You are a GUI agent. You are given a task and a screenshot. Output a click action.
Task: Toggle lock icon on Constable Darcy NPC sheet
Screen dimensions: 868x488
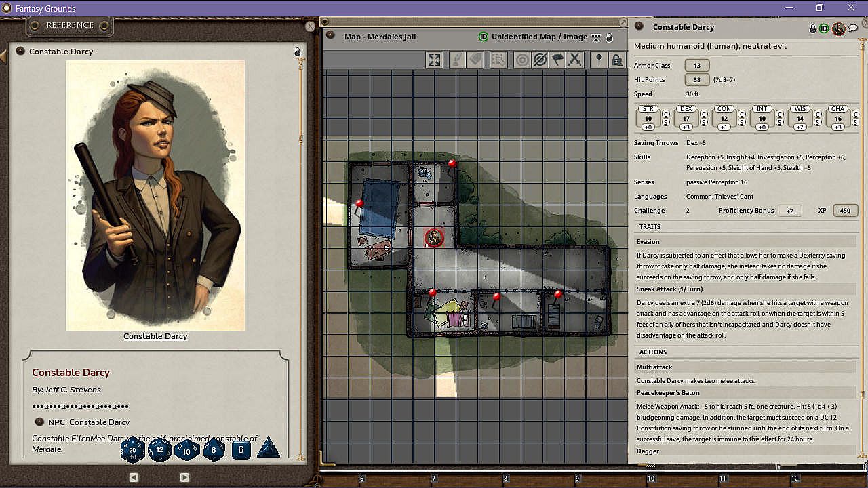coord(812,28)
